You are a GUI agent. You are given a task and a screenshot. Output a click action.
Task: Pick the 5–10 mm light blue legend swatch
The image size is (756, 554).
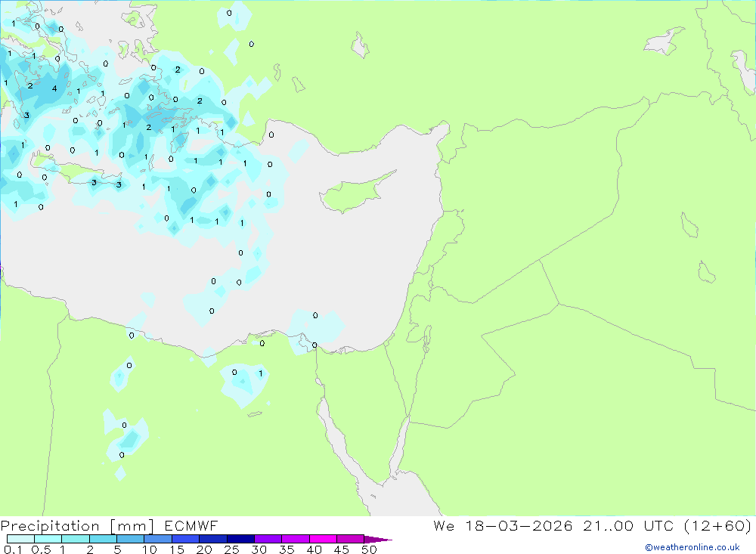[130, 539]
